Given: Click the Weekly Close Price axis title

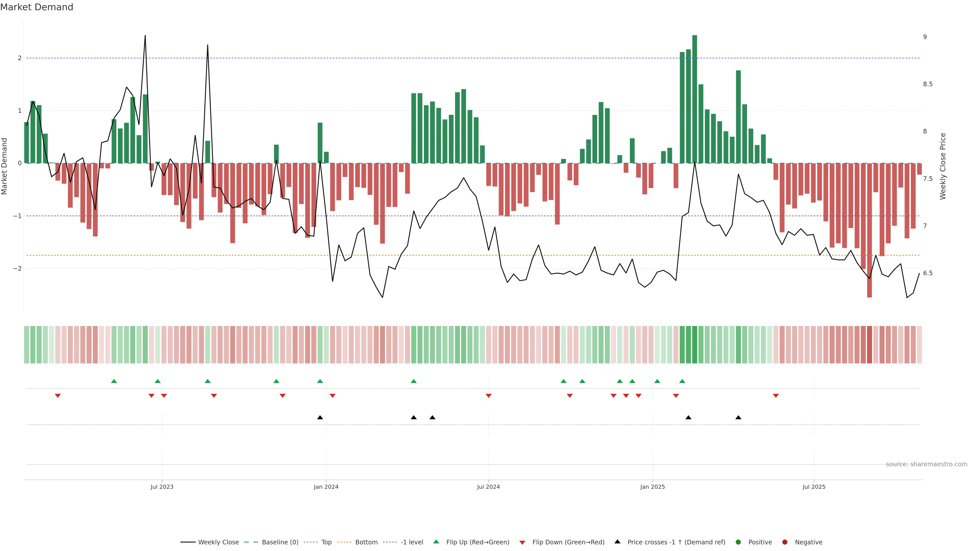Looking at the screenshot, I should tap(943, 166).
